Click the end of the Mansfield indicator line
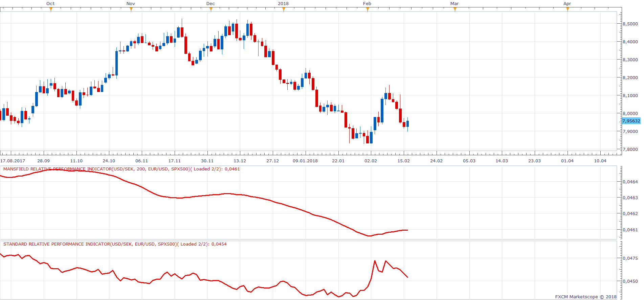The height and width of the screenshot is (300, 644). (407, 230)
